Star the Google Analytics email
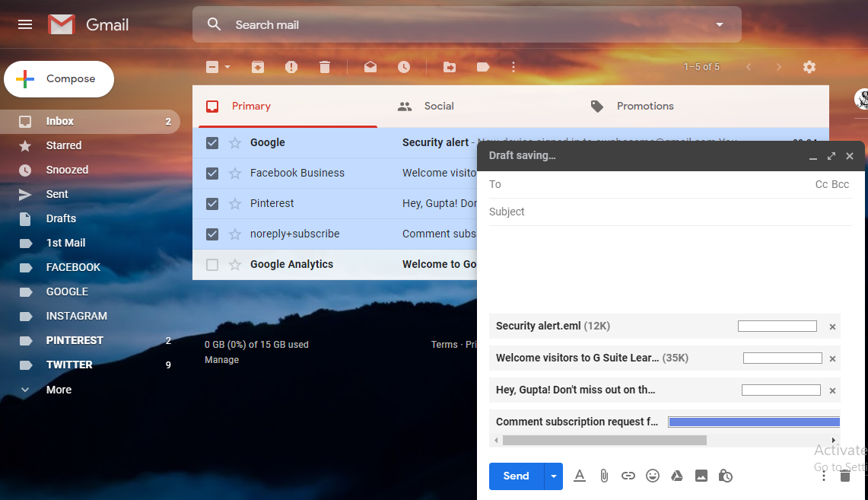Viewport: 868px width, 500px height. tap(235, 265)
